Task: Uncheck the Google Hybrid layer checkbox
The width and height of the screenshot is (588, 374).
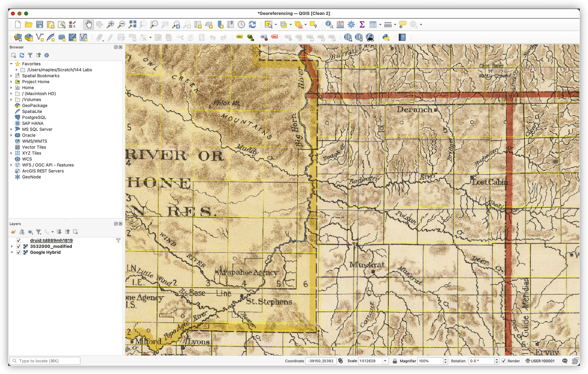Action: (19, 252)
